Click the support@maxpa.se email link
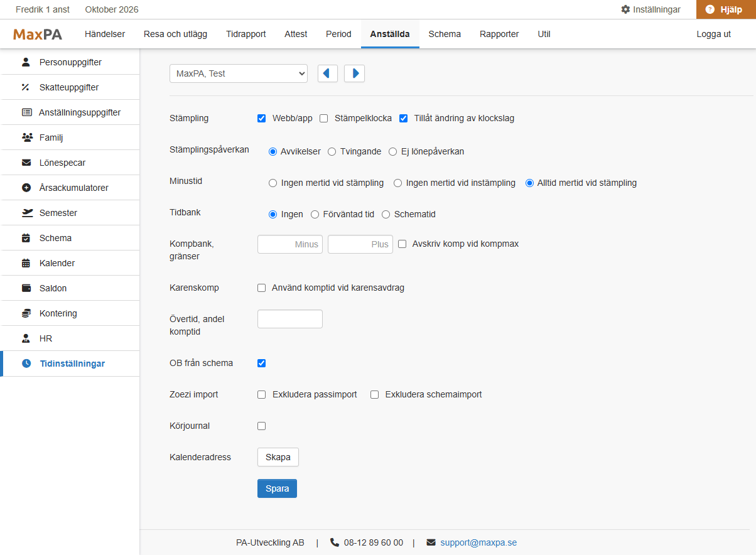The height and width of the screenshot is (555, 756). click(x=478, y=542)
